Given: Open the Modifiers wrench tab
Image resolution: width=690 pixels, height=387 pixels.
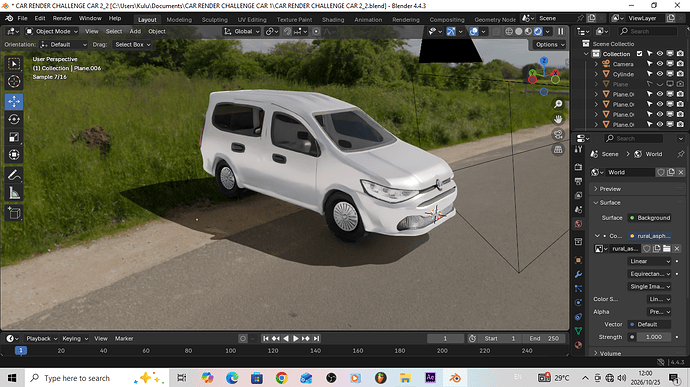Looking at the screenshot, I should 578,274.
